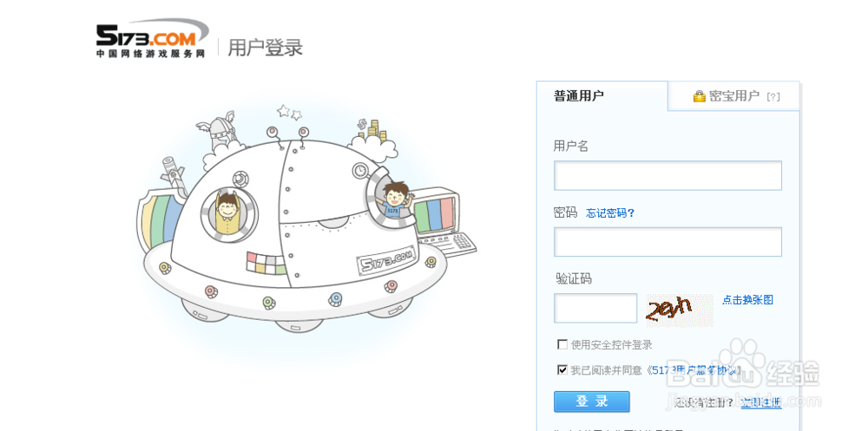The width and height of the screenshot is (868, 431).
Task: Click 点击换张图 to refresh the captcha
Action: pyautogui.click(x=747, y=300)
